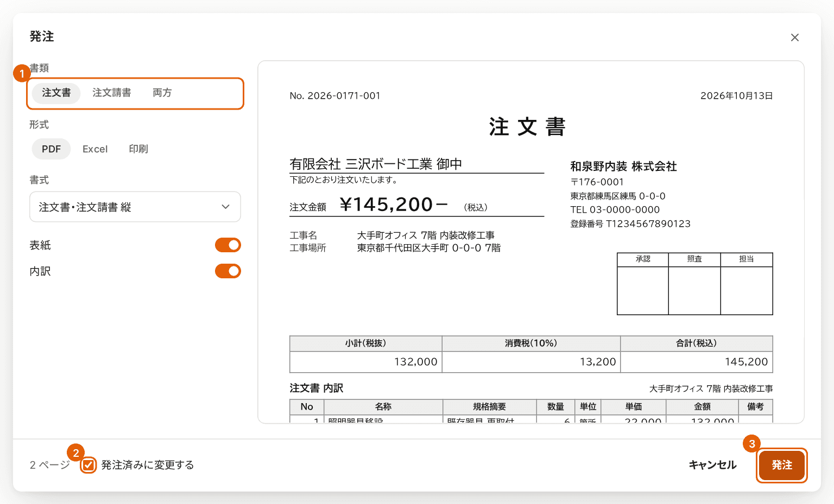Screen dimensions: 834x504
Task: Click the 注文書 内訳 section heading
Action: [x=317, y=388]
